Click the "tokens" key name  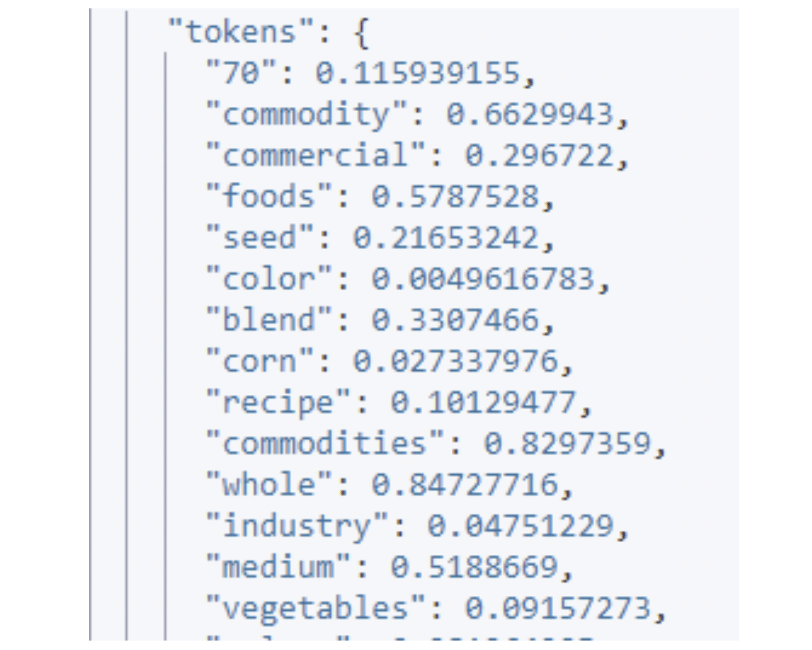[240, 32]
